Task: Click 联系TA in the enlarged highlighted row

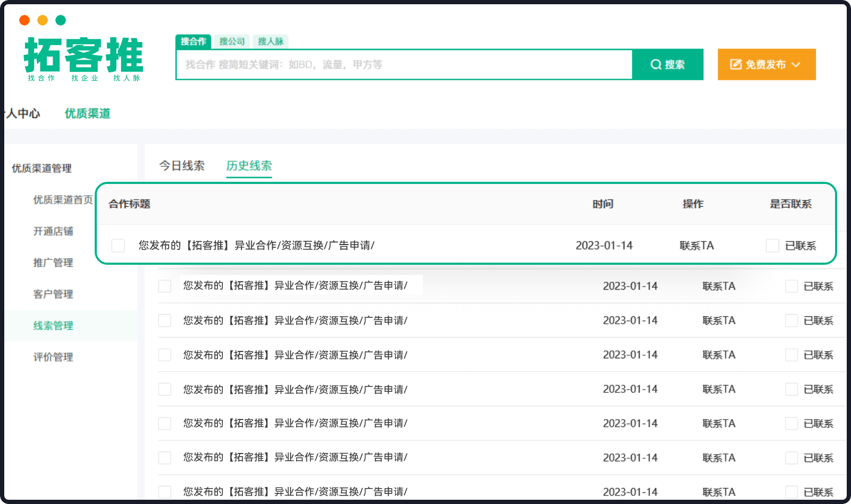Action: point(697,246)
